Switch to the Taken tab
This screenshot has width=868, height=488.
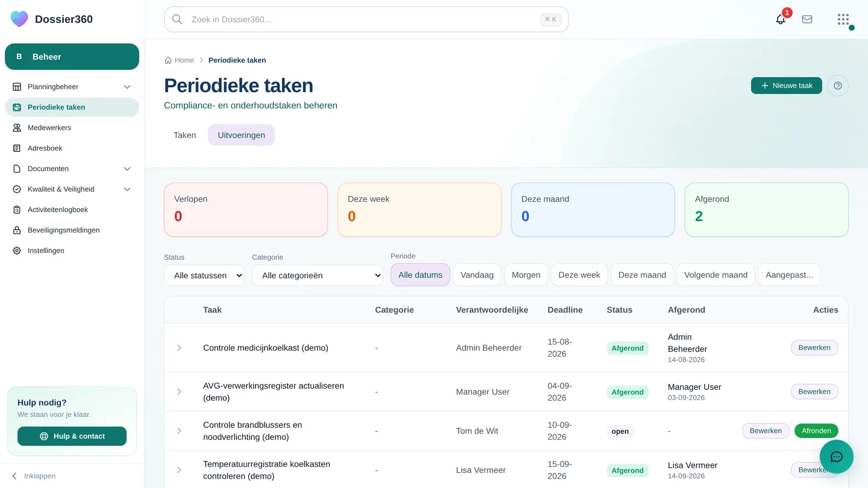point(184,135)
